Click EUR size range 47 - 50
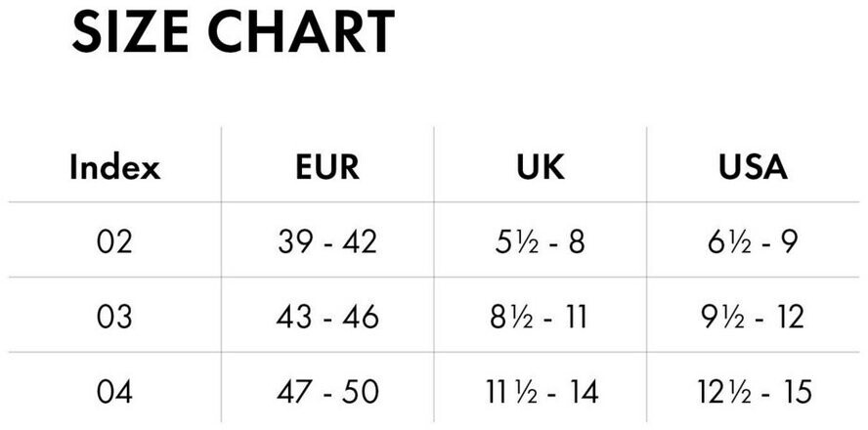Screen dimensions: 868x430 coord(326,392)
